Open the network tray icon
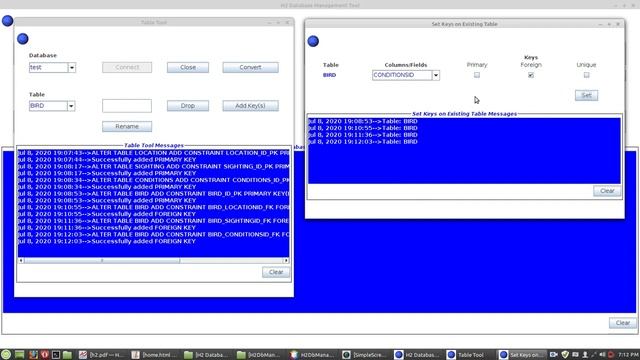Screen dimensions: 640x360 tap(593, 355)
